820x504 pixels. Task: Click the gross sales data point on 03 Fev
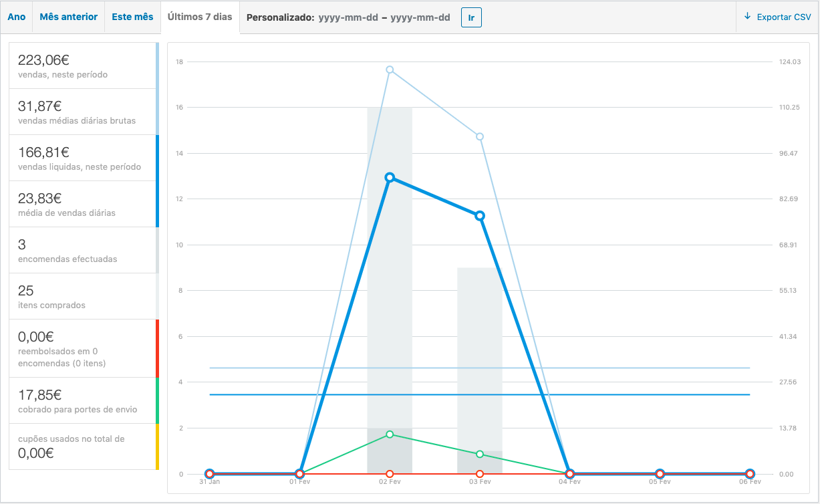click(x=480, y=136)
